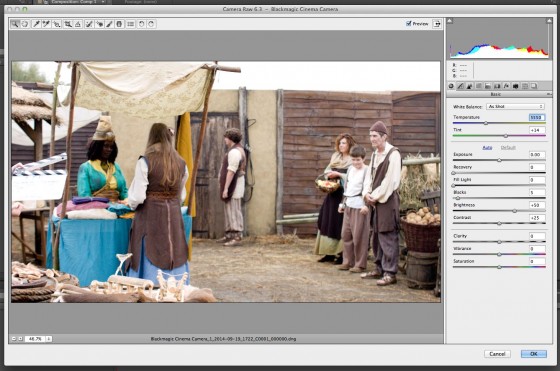Image resolution: width=560 pixels, height=371 pixels.
Task: Click the Recovery value field
Action: [x=537, y=167]
